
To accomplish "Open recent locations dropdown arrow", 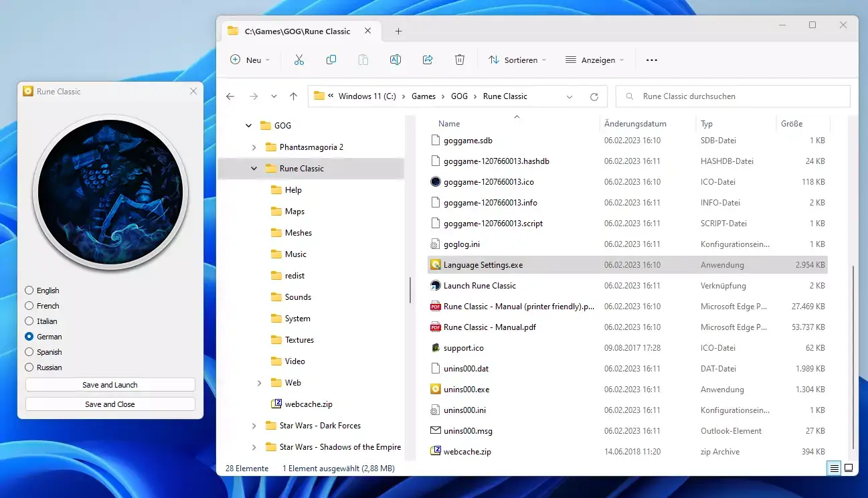I will pyautogui.click(x=274, y=96).
